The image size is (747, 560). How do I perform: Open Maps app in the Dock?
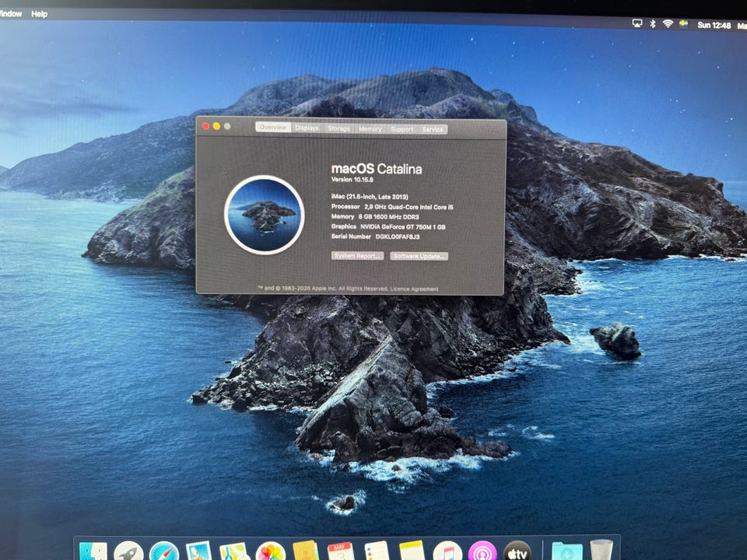pos(234,552)
